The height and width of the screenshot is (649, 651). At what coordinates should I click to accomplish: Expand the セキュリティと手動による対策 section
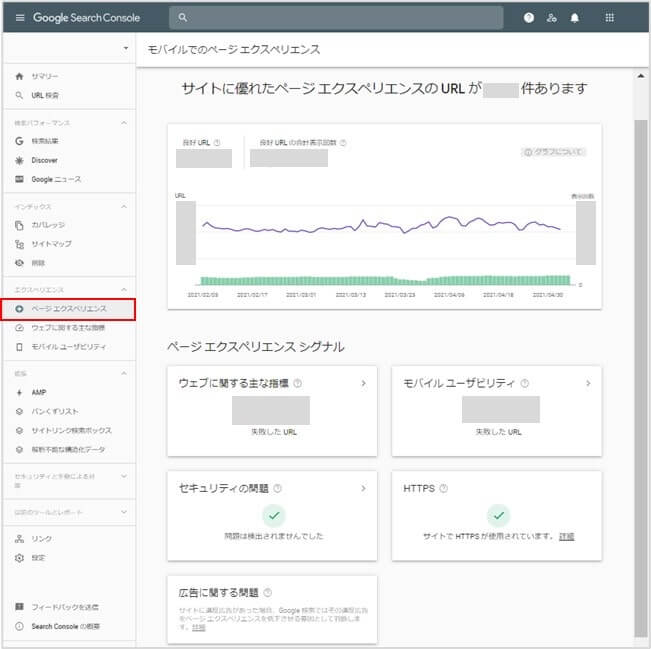click(124, 477)
